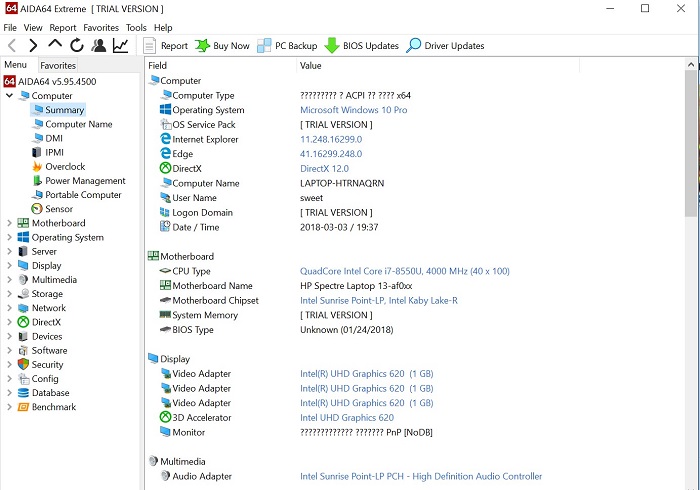This screenshot has width=700, height=490.
Task: Open the Sensor tree item
Action: click(52, 209)
